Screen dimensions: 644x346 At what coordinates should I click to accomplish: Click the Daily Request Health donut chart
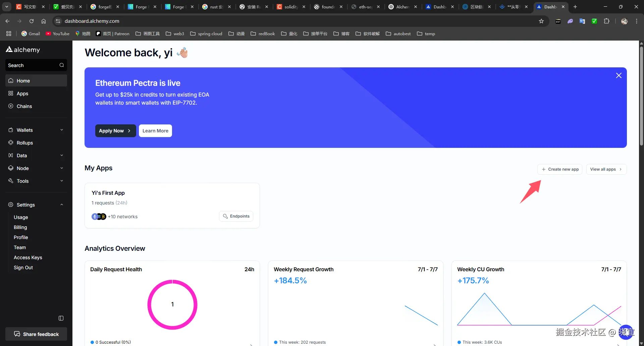pos(172,304)
